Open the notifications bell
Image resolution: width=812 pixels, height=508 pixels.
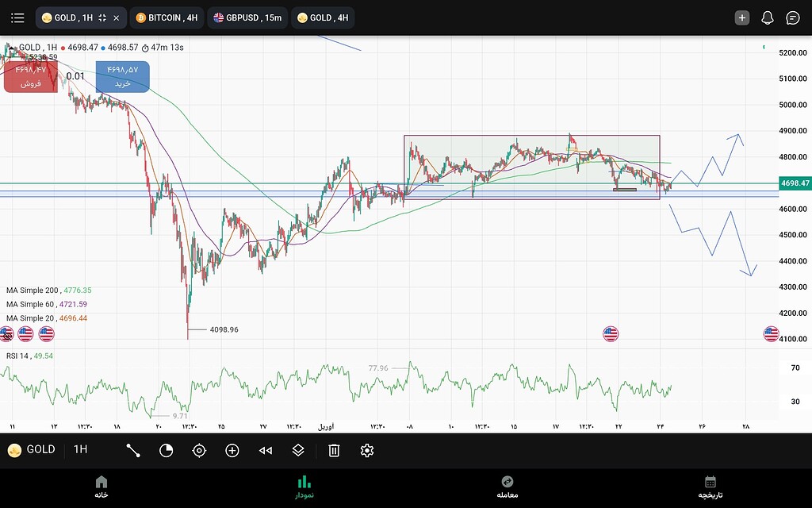[x=767, y=17]
